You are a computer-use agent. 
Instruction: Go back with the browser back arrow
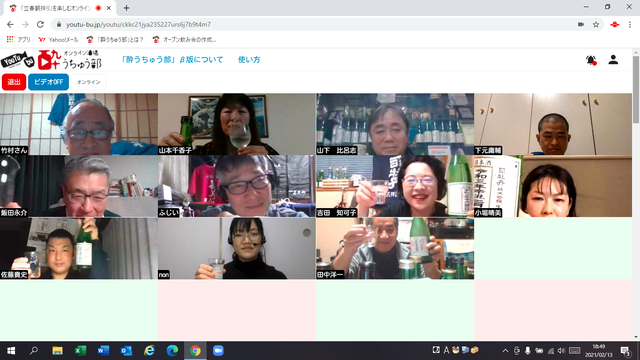(x=10, y=24)
